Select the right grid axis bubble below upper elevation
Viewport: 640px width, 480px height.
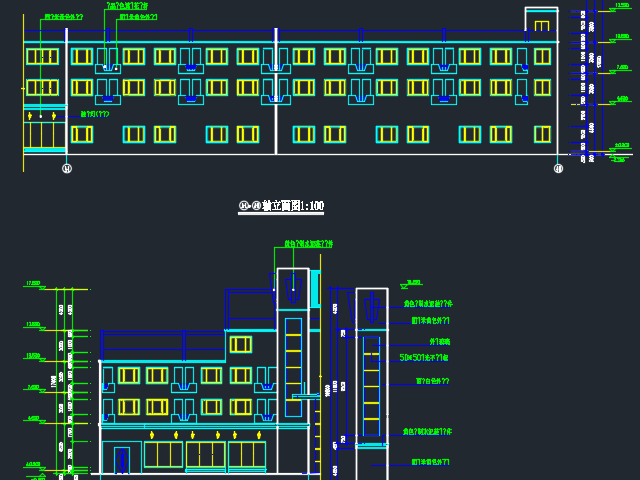(x=558, y=169)
